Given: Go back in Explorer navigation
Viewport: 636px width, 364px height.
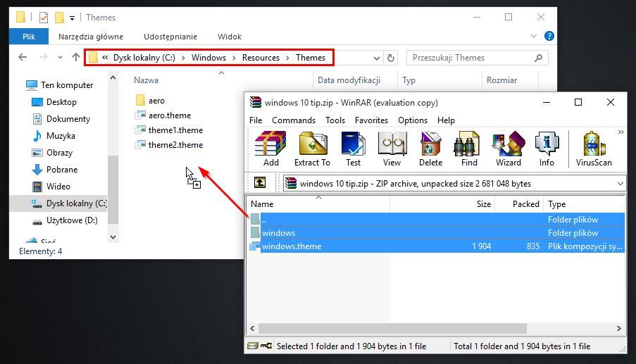Looking at the screenshot, I should 23,57.
